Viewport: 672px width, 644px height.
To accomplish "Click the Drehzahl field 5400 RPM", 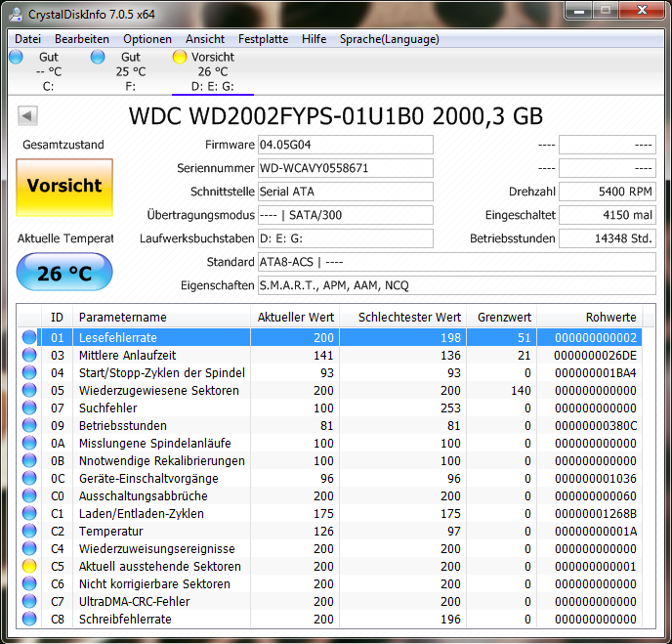I will point(608,192).
